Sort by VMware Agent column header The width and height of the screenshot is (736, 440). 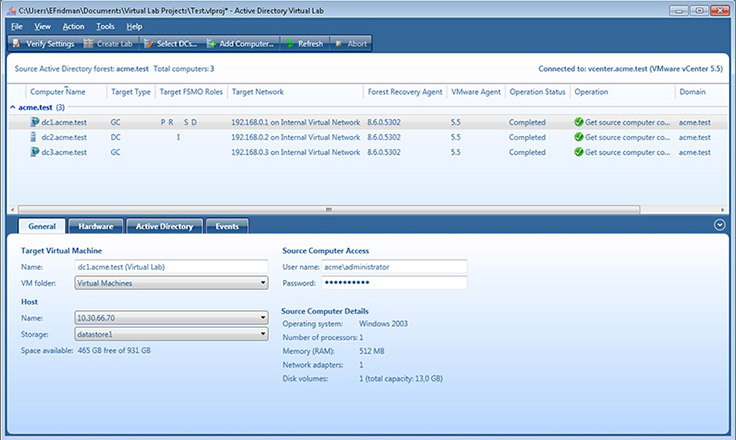(x=476, y=92)
